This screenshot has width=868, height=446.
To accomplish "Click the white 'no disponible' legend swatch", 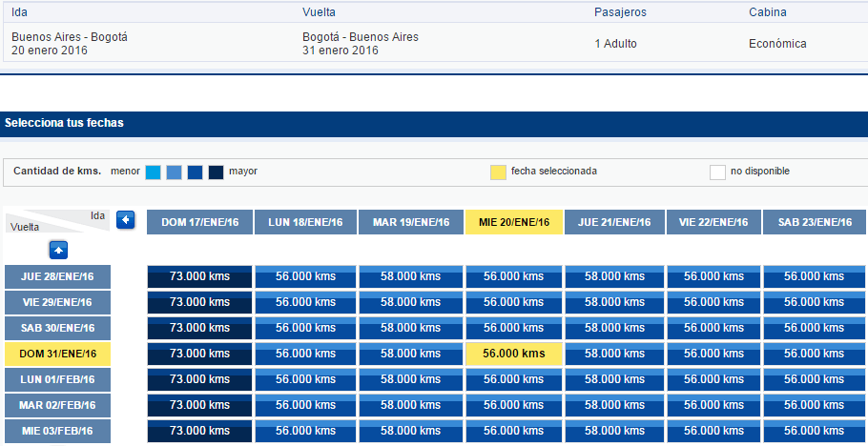I will 717,172.
